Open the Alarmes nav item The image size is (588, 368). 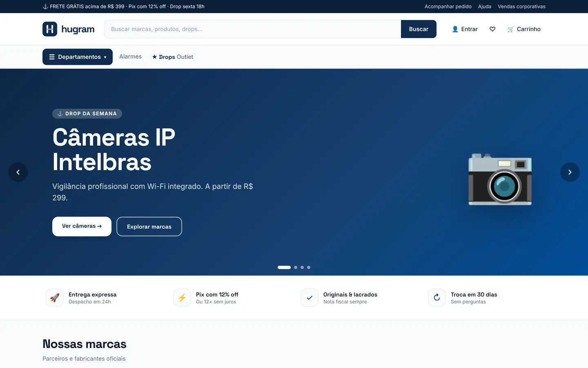130,56
